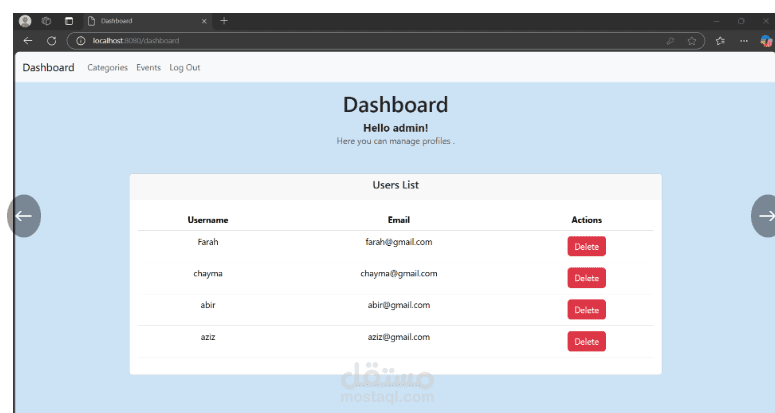Select the abir@gmail.com email cell

click(x=398, y=305)
